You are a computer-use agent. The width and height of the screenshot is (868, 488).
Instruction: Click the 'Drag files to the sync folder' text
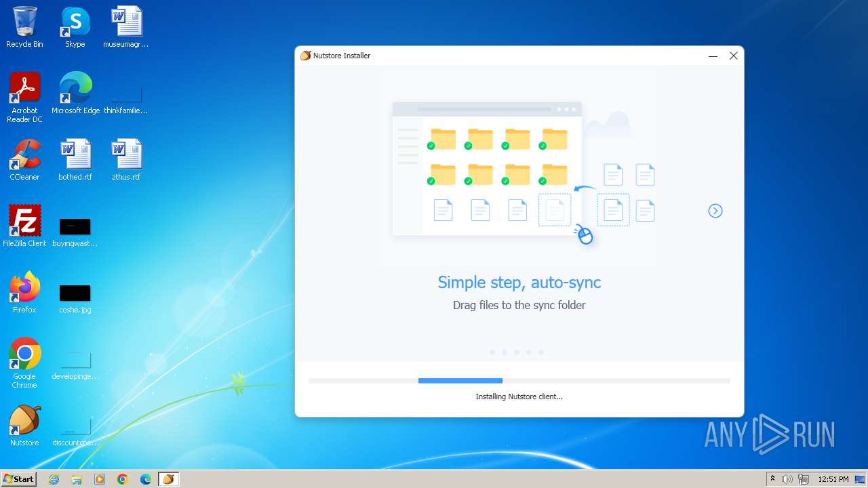(x=519, y=305)
